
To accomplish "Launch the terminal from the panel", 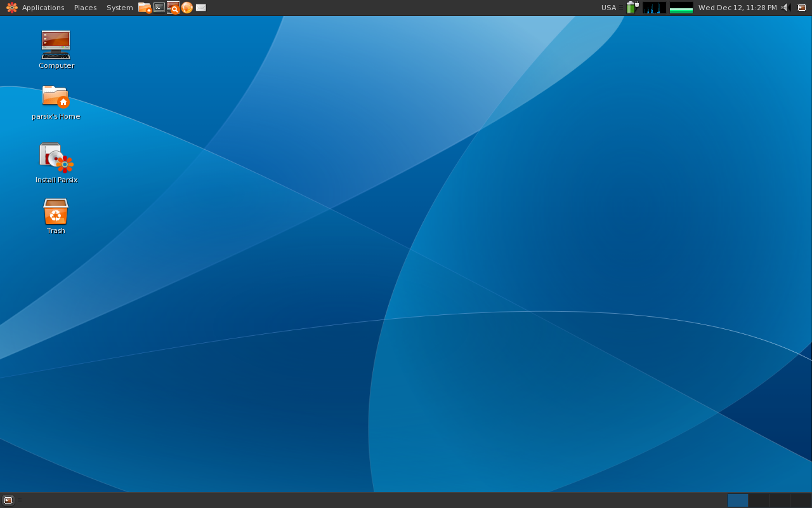I will (x=159, y=8).
